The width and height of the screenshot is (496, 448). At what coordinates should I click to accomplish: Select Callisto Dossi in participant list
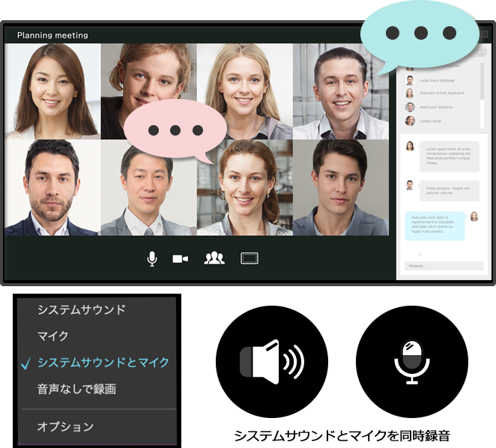tap(431, 121)
